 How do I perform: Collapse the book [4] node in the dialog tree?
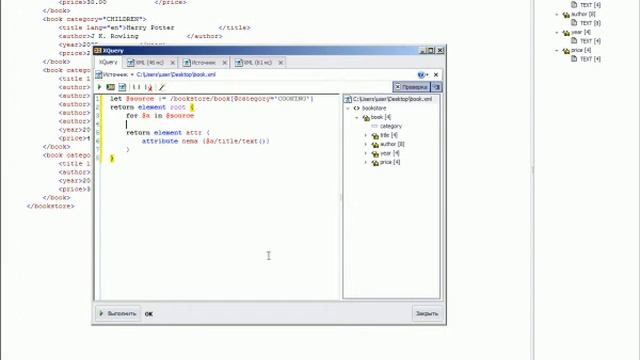pyautogui.click(x=357, y=118)
